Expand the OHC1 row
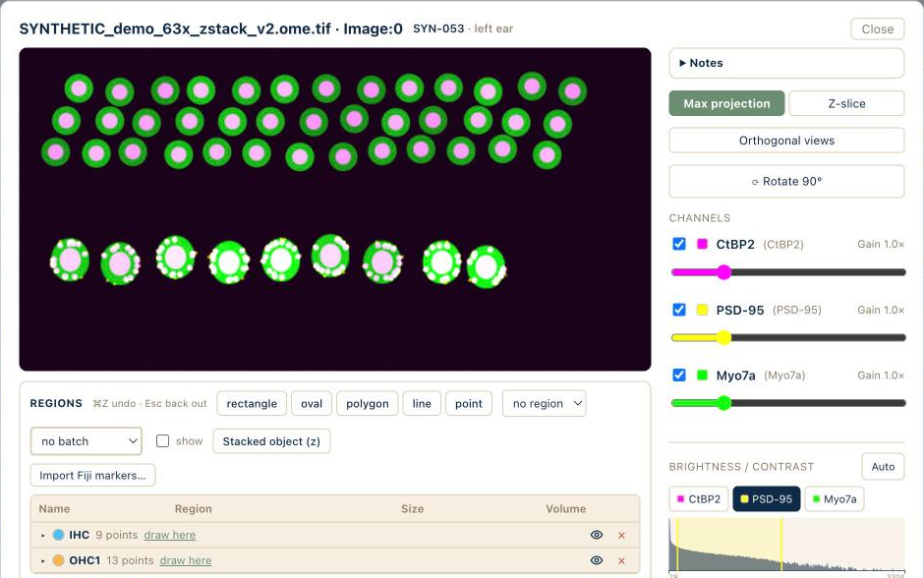Viewport: 924px width, 578px height. 43,561
